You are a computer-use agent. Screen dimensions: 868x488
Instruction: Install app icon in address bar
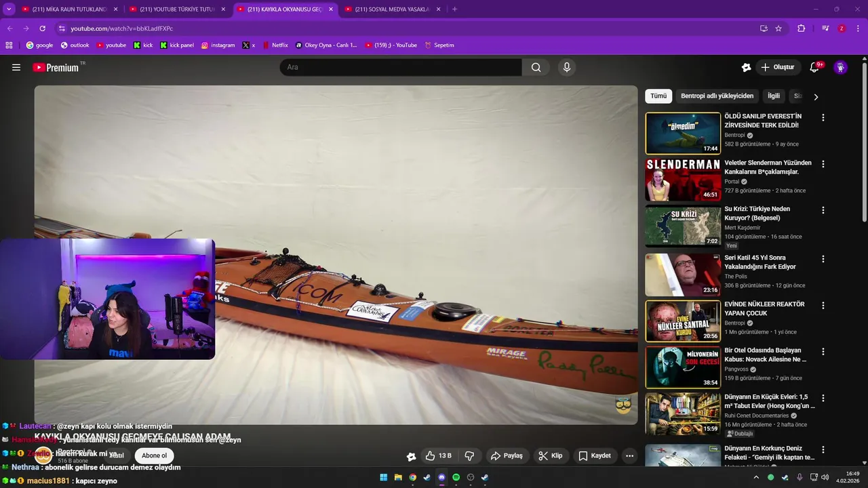[x=764, y=28]
